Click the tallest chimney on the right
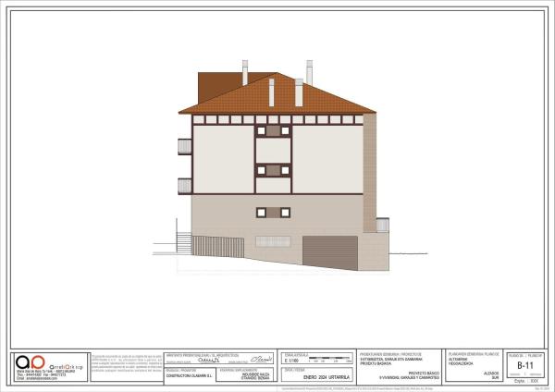Screen dimensions: 555x392 (x=309, y=71)
